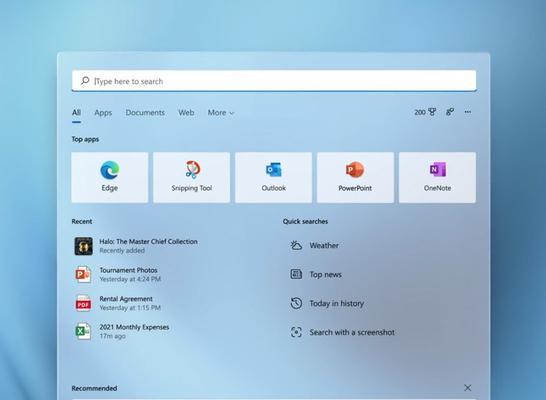
Task: Switch to the Documents tab
Action: pos(145,113)
